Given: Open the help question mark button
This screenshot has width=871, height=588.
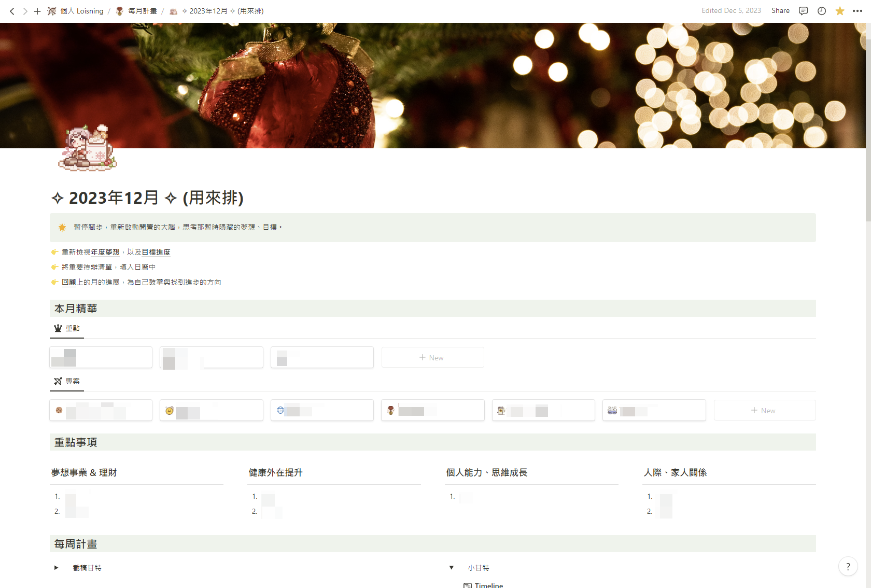Looking at the screenshot, I should point(848,567).
